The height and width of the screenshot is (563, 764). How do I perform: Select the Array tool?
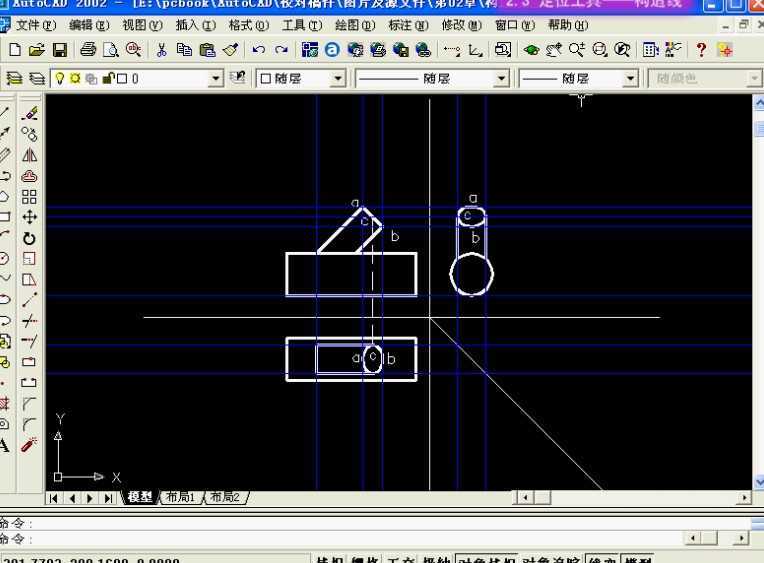[29, 197]
